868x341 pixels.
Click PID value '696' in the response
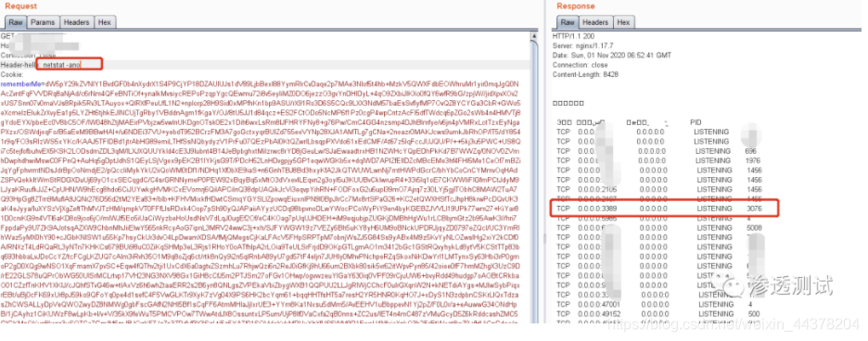750,150
